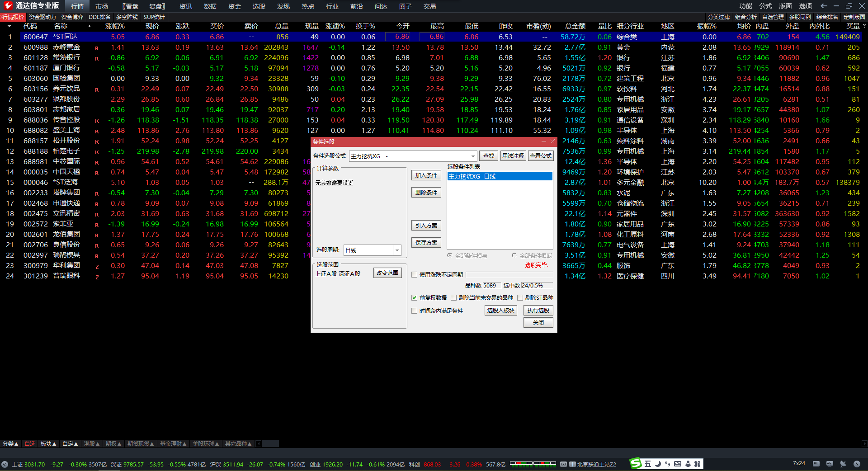This screenshot has width=868, height=471.
Task: Click the Sogou punctuation mode icon
Action: pos(667,464)
